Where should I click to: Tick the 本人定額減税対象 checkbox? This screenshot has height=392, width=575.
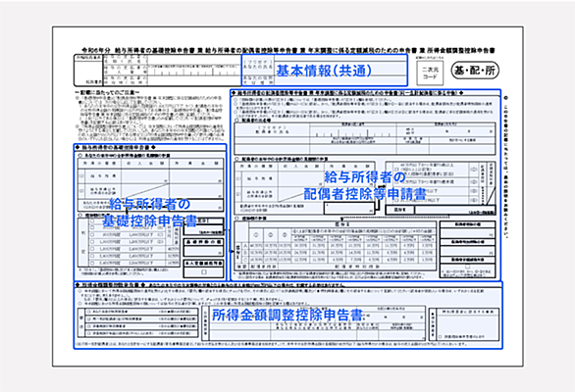204,272
